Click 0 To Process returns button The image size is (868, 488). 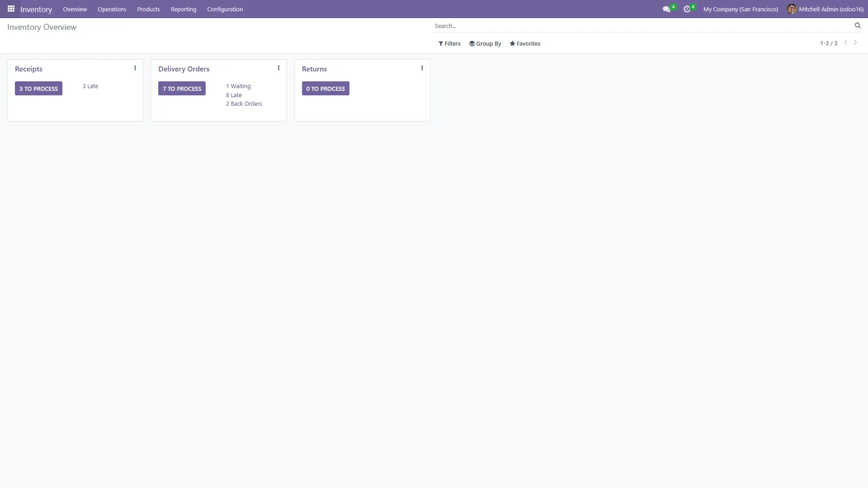tap(325, 88)
